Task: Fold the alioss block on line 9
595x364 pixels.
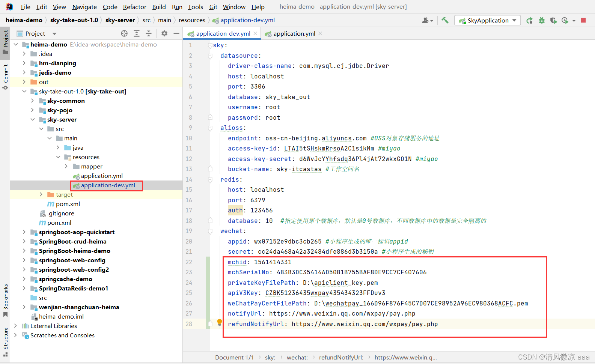Action: pos(210,128)
